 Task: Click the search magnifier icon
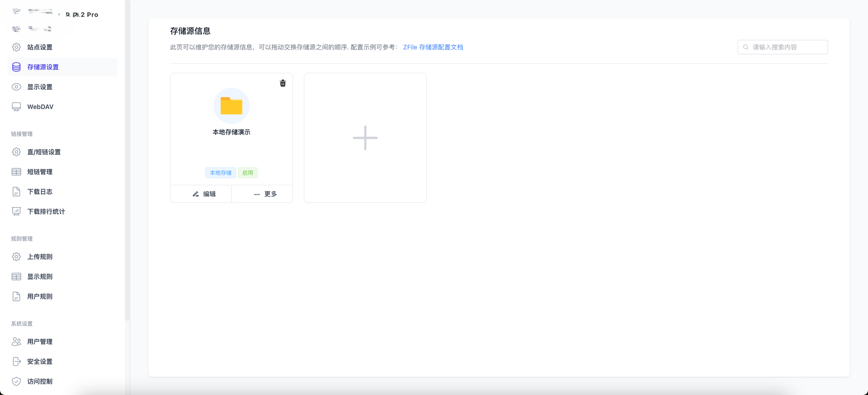pyautogui.click(x=746, y=47)
